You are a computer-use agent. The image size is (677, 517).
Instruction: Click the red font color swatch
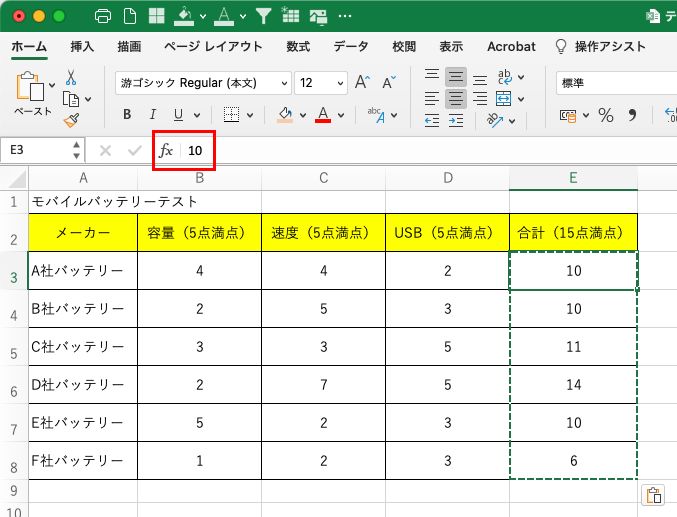click(x=323, y=115)
